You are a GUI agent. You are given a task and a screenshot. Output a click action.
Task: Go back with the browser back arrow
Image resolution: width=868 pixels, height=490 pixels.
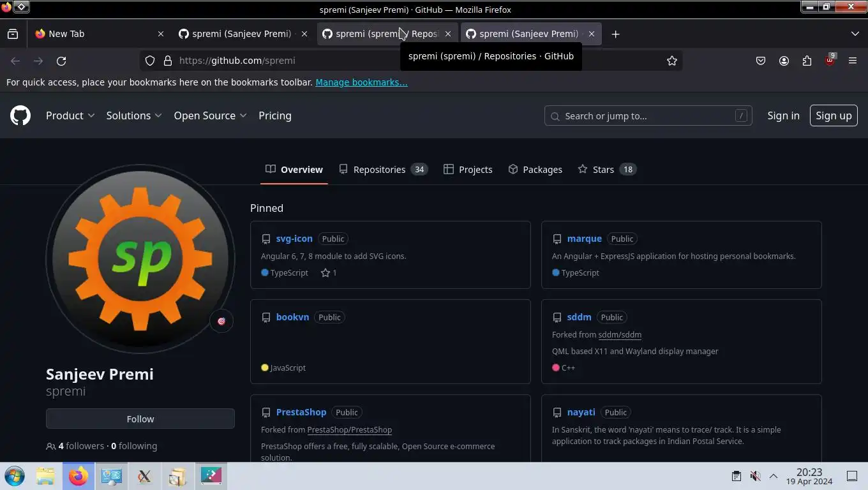pyautogui.click(x=15, y=61)
